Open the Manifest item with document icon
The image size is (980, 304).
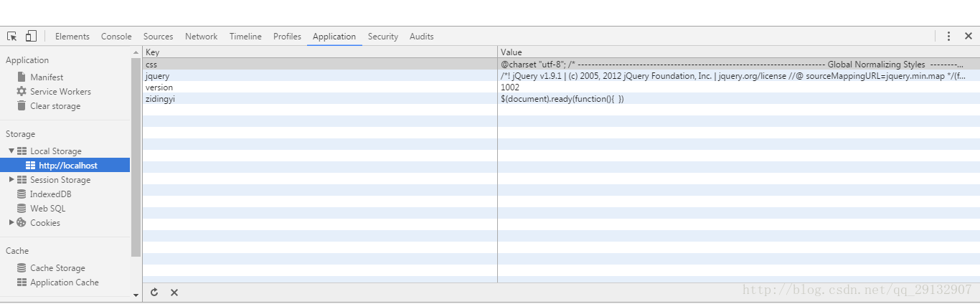(x=47, y=77)
